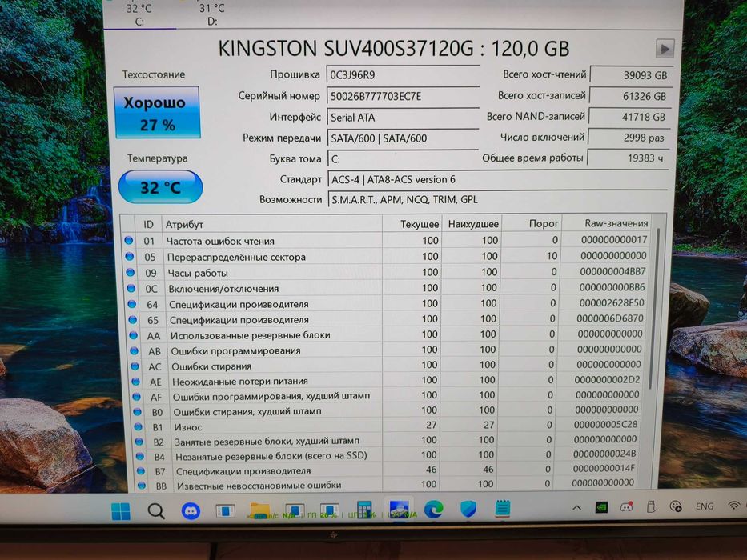Click the total host writes value '61326 GB'

(x=630, y=96)
